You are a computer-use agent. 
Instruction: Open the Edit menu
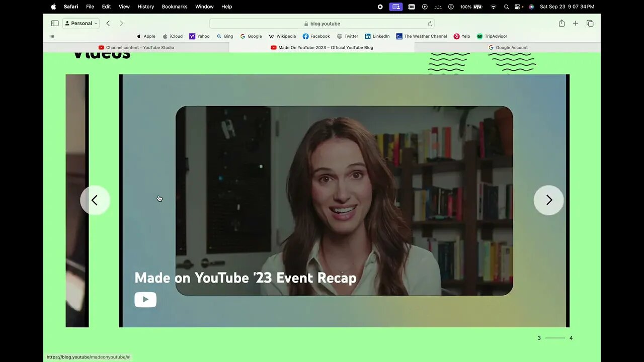tap(106, 7)
